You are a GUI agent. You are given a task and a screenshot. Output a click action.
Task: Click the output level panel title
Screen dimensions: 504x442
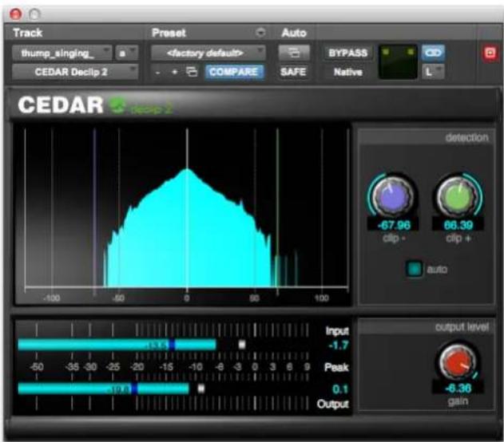click(462, 327)
